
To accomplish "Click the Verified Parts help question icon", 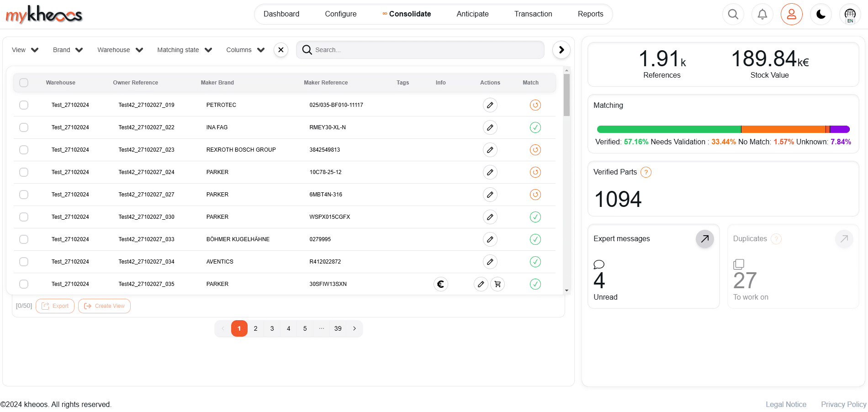I will coord(646,172).
